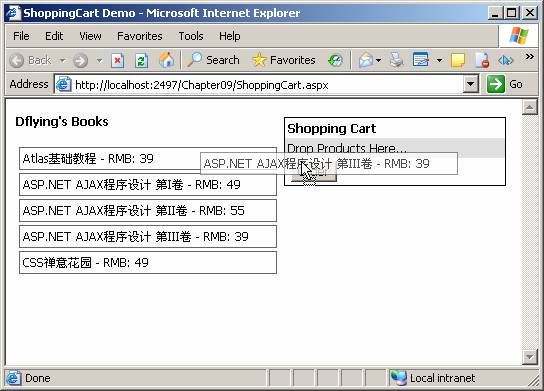Click the IE icon in title bar
The height and width of the screenshot is (391, 544).
point(13,13)
